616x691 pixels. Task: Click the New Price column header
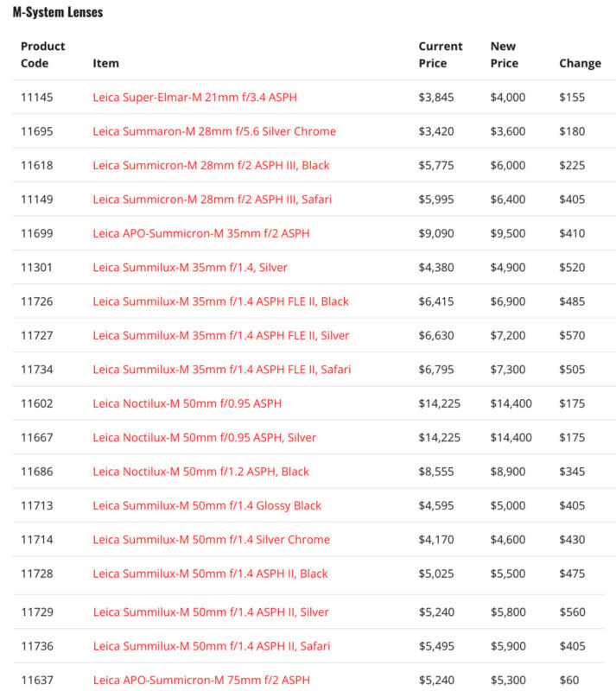coord(505,54)
